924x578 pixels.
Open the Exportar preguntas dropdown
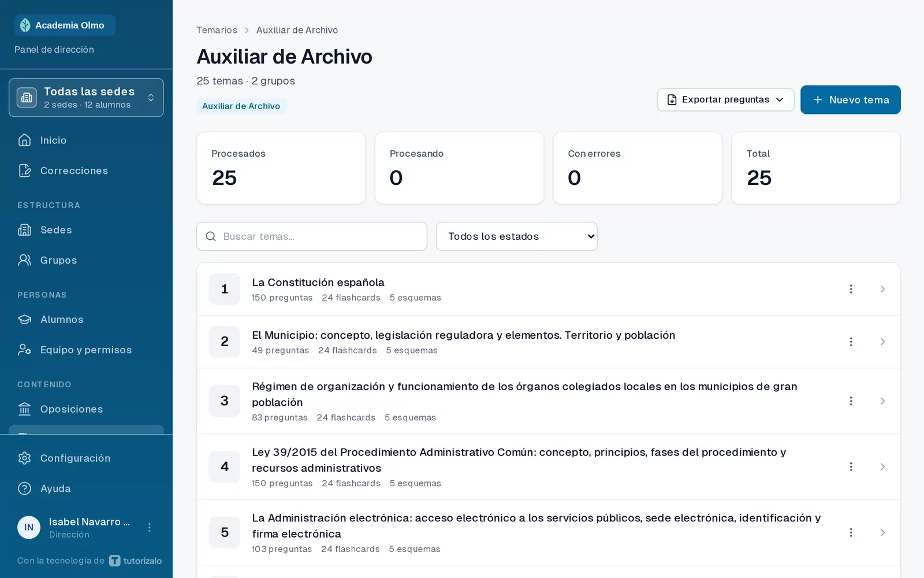coord(725,99)
